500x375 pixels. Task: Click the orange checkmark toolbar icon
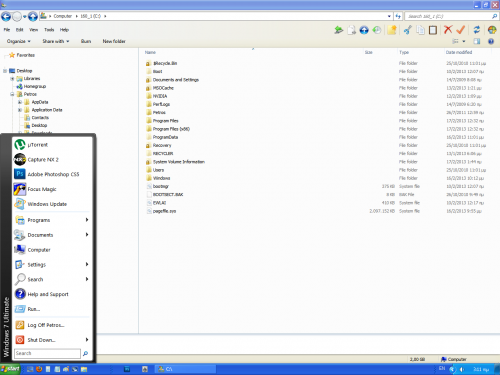tap(460, 30)
